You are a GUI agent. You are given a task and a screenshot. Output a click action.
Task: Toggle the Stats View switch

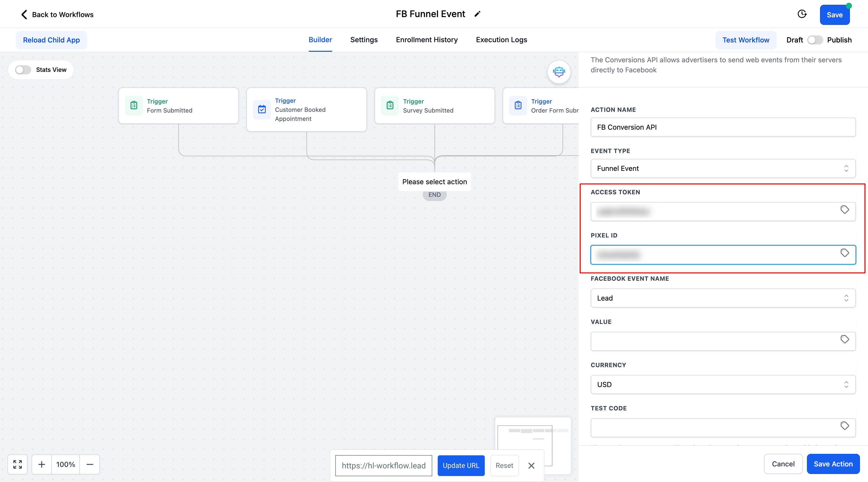[23, 70]
